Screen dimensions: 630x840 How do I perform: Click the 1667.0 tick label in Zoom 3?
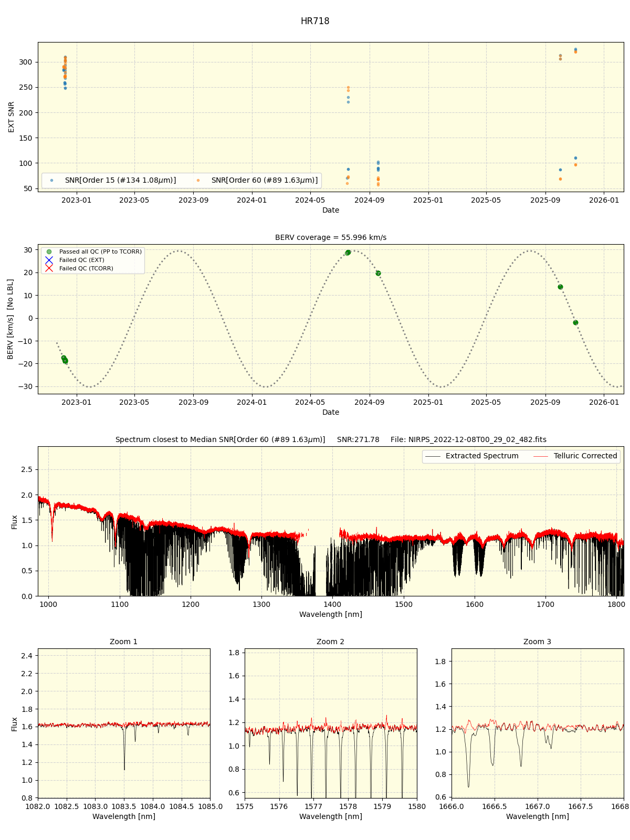[538, 806]
